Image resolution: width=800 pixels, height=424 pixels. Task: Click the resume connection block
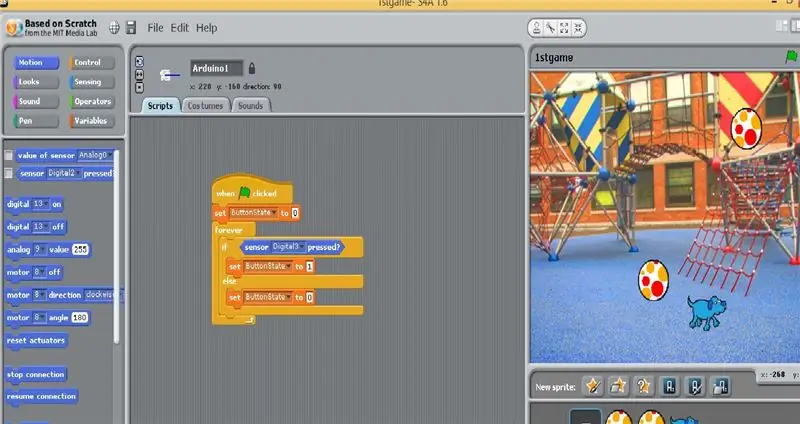41,396
